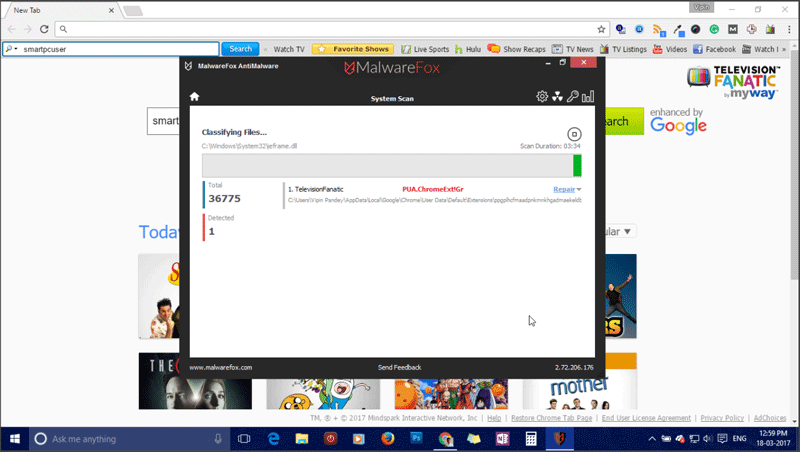Click the Adventure Time show thumbnail
Viewport: 800px width, 452px height.
point(323,394)
